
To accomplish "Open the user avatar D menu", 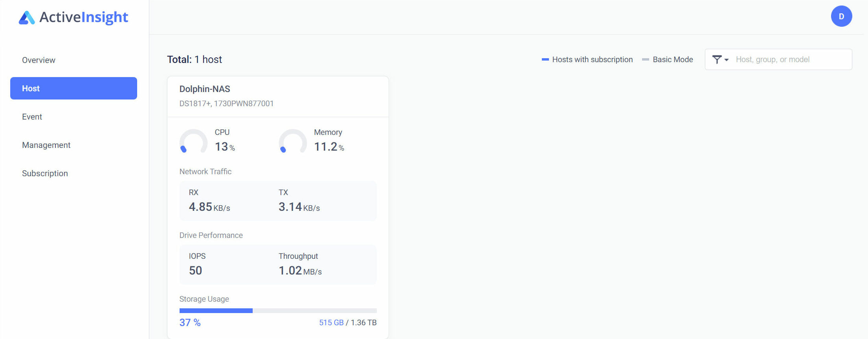I will [x=841, y=16].
